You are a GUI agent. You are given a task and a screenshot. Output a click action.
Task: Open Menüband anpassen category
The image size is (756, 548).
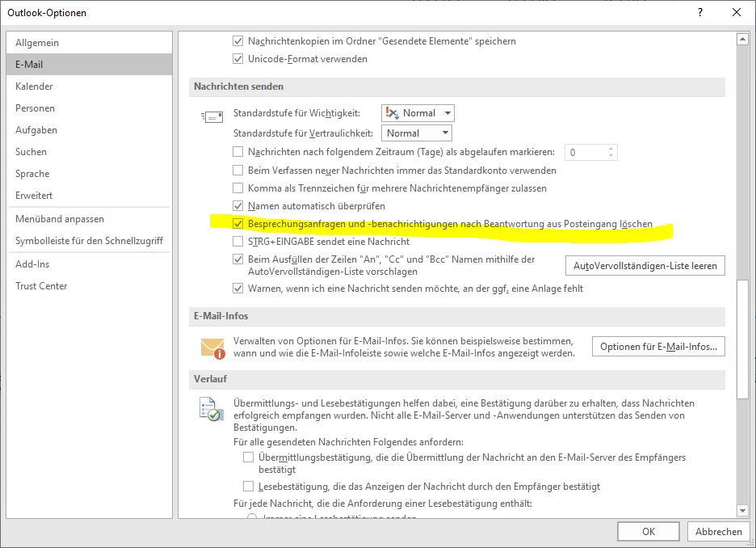pyautogui.click(x=89, y=219)
